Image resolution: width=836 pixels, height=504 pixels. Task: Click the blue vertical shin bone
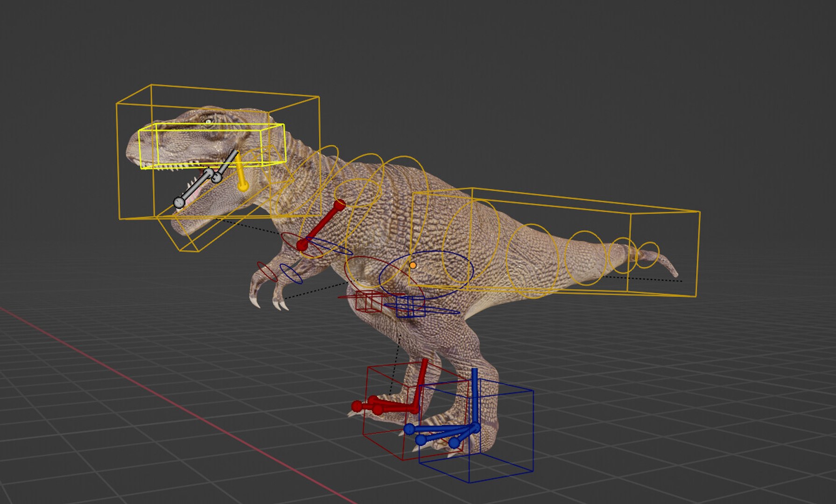click(x=475, y=398)
